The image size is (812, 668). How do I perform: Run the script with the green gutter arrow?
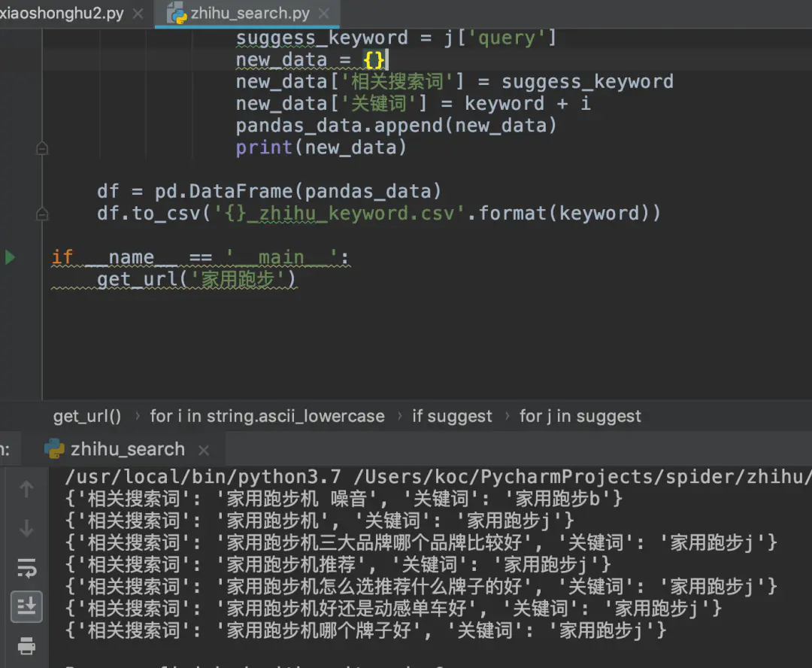(x=10, y=257)
